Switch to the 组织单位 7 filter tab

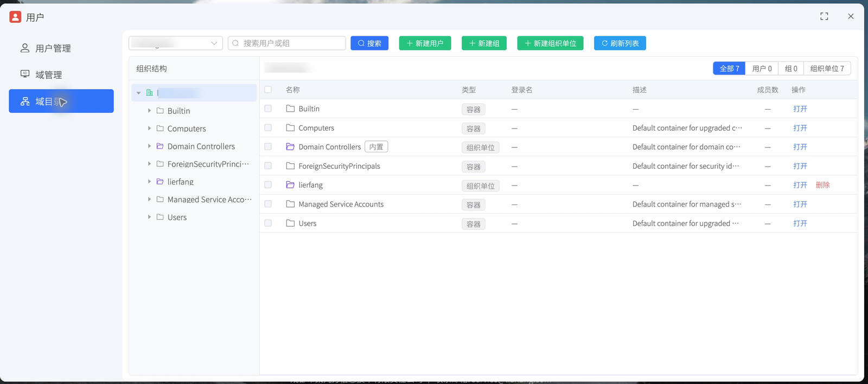point(827,68)
